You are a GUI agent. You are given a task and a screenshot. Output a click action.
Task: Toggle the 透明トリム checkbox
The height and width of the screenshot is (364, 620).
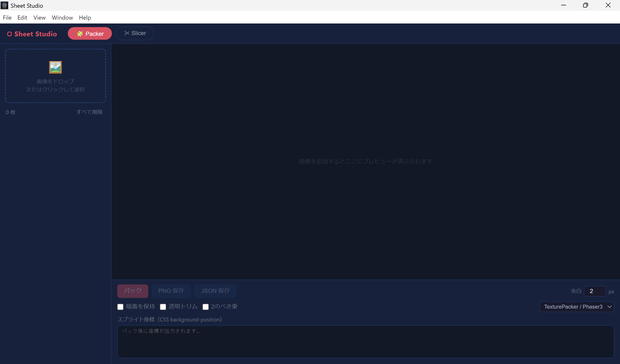click(163, 307)
